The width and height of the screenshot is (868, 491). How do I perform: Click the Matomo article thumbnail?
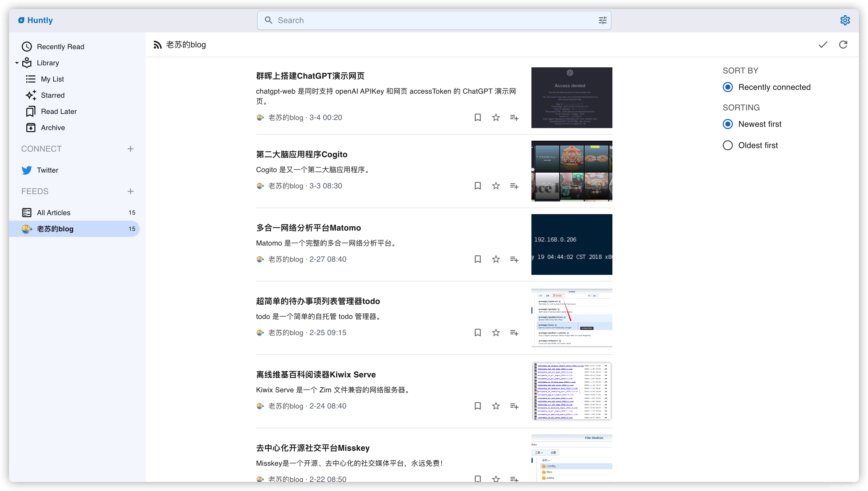tap(571, 244)
